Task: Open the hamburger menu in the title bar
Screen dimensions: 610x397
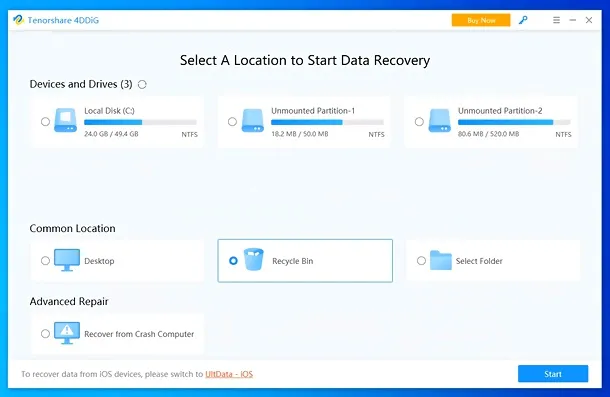Action: tap(556, 20)
